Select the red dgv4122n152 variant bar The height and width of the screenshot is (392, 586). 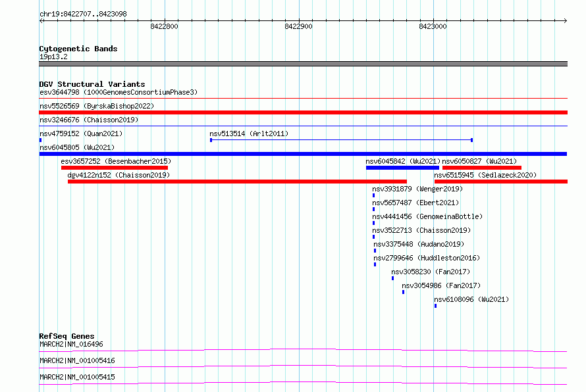tap(237, 182)
